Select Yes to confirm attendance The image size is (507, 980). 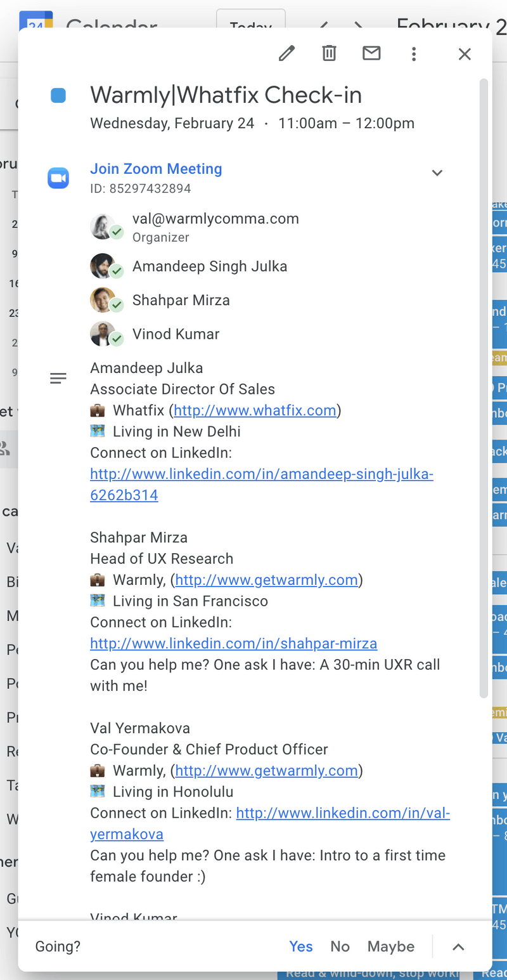(x=301, y=946)
